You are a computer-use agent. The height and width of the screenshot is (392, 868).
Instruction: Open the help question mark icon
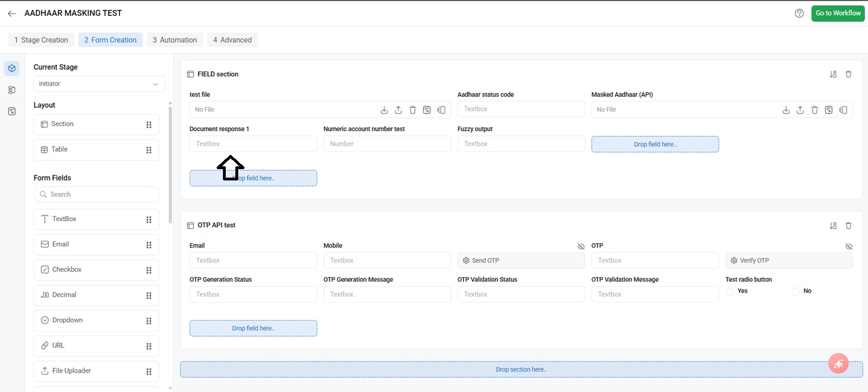pos(799,14)
